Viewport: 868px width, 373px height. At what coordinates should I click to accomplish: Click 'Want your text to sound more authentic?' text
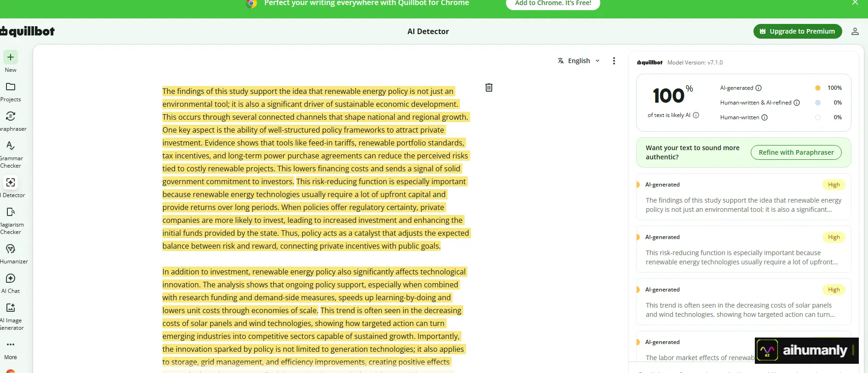click(x=692, y=152)
